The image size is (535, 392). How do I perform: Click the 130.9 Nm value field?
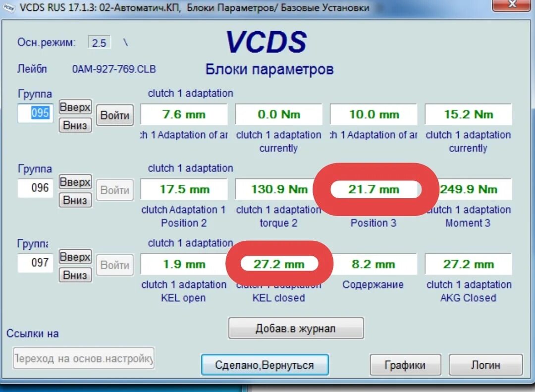point(279,189)
